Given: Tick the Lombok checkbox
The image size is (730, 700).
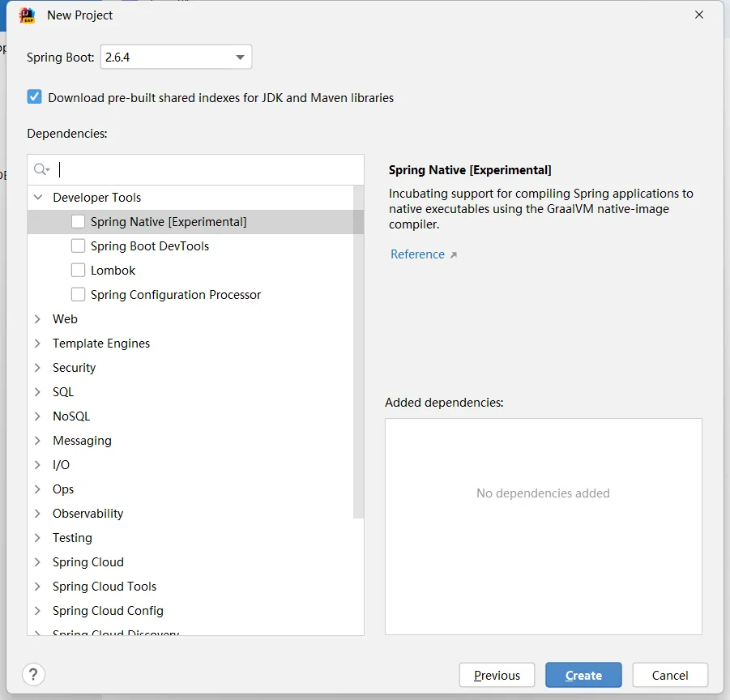Looking at the screenshot, I should coord(78,271).
